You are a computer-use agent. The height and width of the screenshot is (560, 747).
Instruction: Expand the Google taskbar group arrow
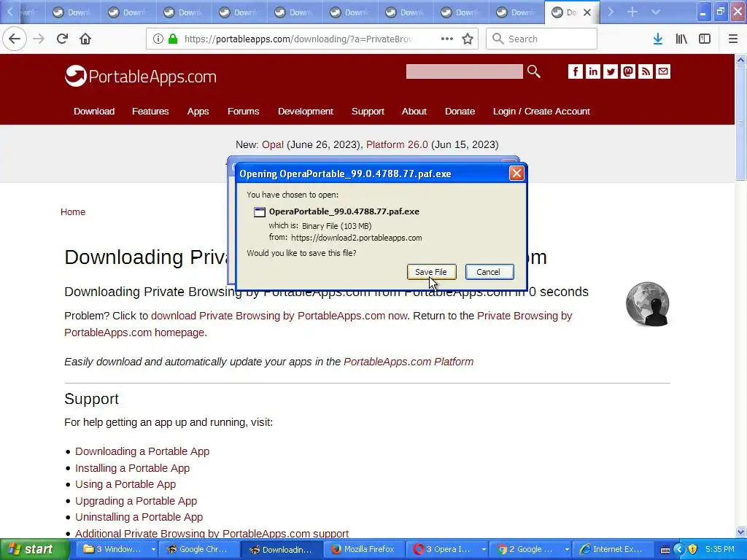[x=566, y=550]
